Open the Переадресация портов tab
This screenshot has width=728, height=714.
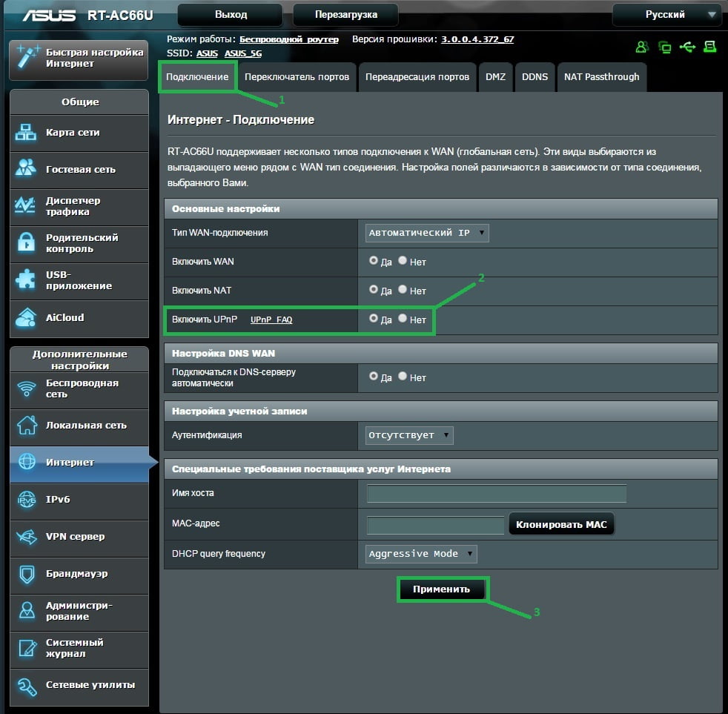tap(417, 77)
